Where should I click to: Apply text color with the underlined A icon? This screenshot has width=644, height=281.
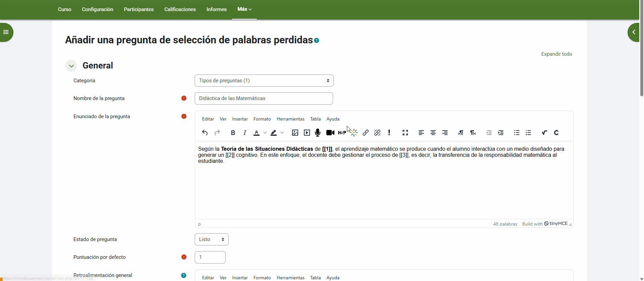[x=257, y=133]
